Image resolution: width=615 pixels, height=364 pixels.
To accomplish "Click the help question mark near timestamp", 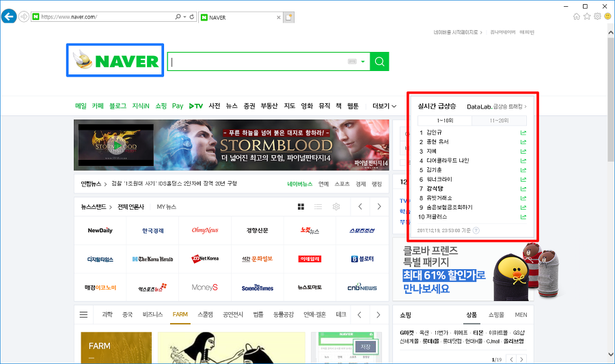I will point(476,230).
